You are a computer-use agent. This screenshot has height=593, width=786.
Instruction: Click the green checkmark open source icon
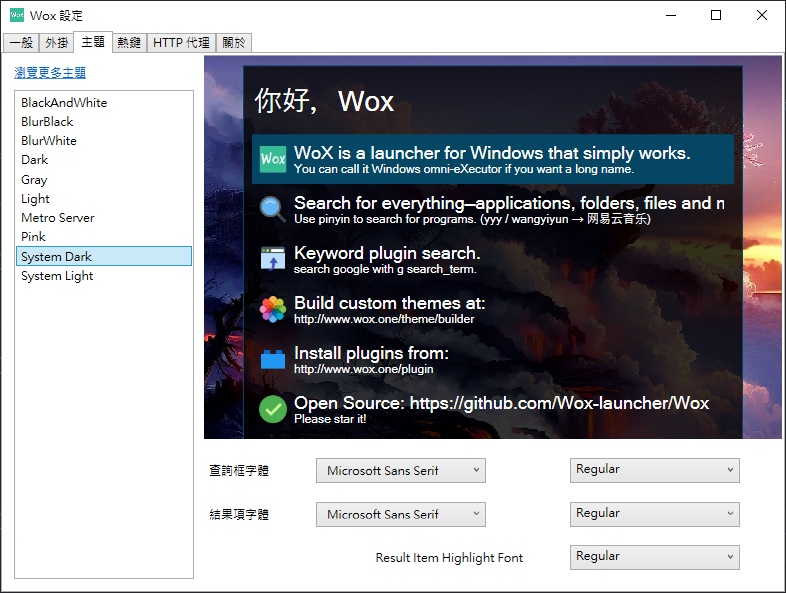273,409
